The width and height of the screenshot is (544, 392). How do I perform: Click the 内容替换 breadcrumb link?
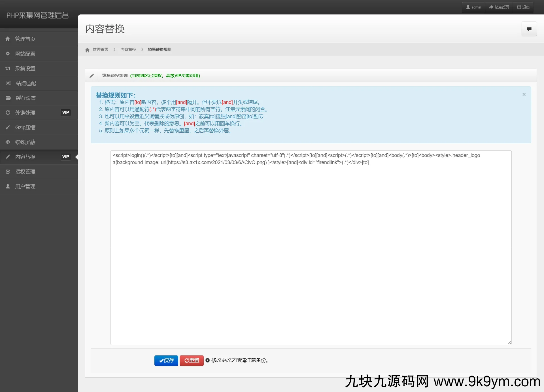[128, 49]
